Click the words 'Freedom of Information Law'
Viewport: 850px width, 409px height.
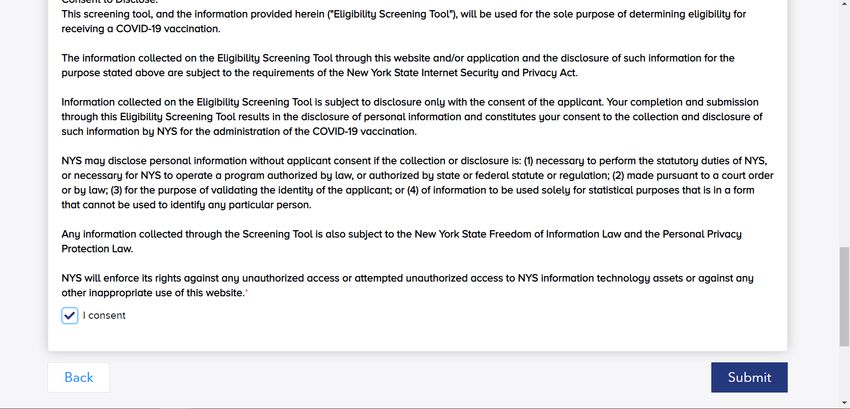coord(550,234)
